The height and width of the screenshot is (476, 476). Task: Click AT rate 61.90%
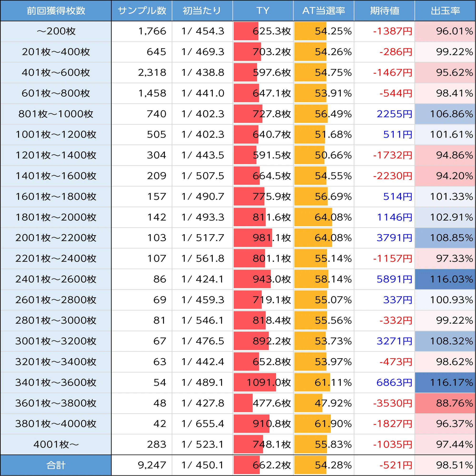333,424
